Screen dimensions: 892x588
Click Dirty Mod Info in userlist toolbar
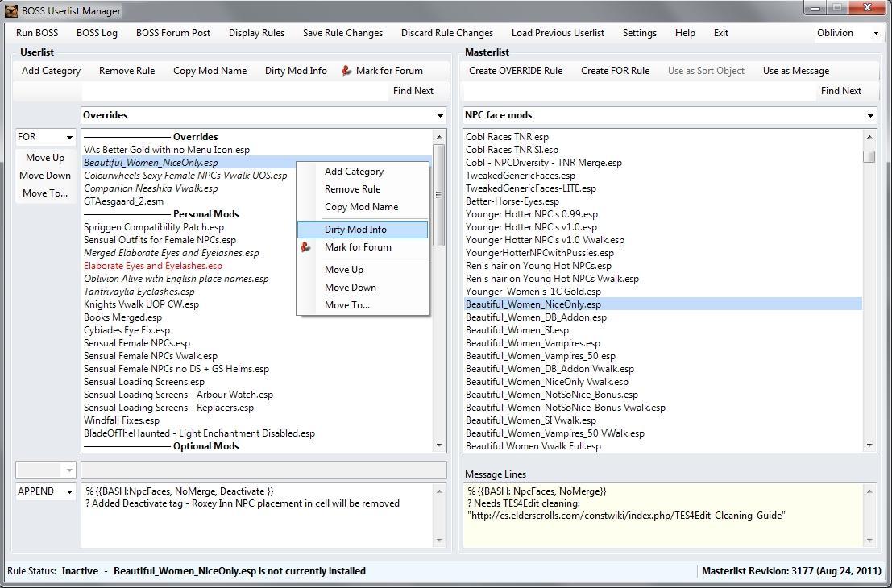click(x=296, y=71)
